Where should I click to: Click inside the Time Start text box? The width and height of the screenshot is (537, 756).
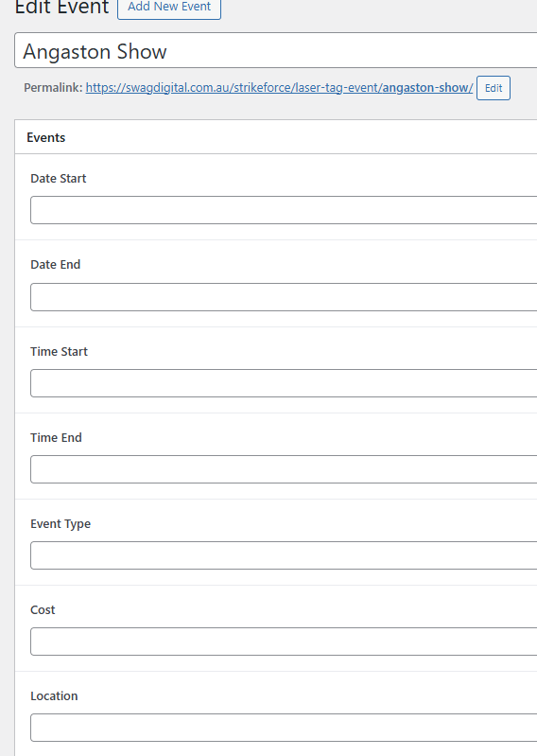point(284,383)
